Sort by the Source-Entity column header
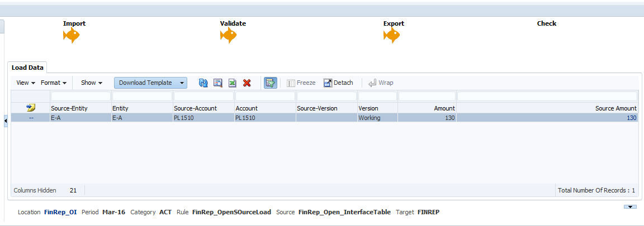The width and height of the screenshot is (644, 226). pyautogui.click(x=80, y=108)
